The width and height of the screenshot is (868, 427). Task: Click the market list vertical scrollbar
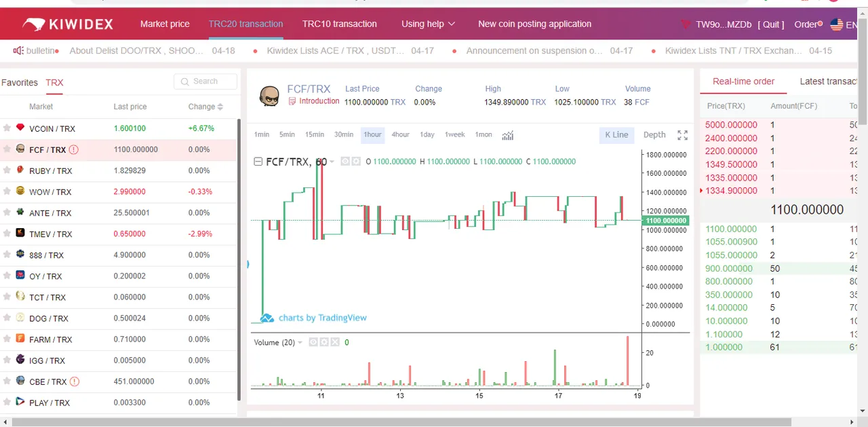(x=238, y=258)
